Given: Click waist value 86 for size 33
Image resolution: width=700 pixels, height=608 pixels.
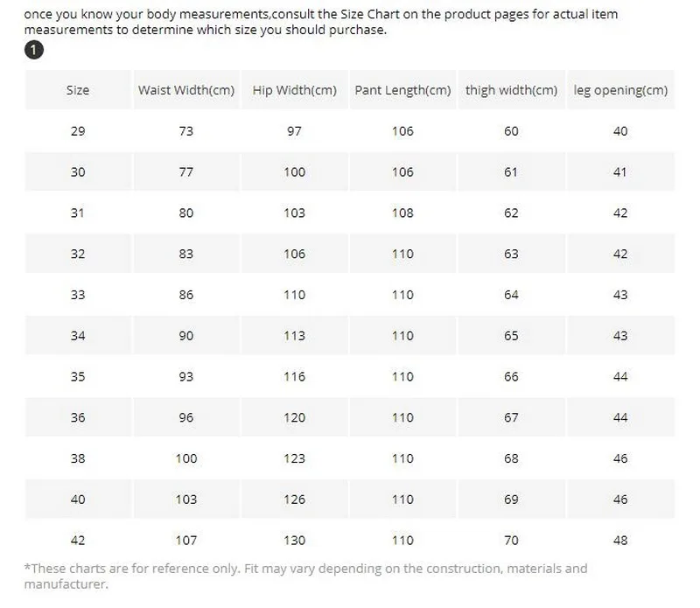Looking at the screenshot, I should click(x=186, y=295).
